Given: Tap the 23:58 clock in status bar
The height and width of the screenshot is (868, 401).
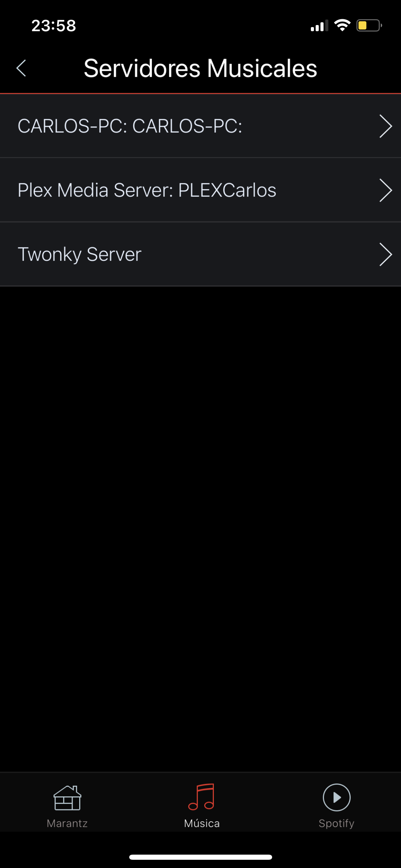Looking at the screenshot, I should pos(53,26).
